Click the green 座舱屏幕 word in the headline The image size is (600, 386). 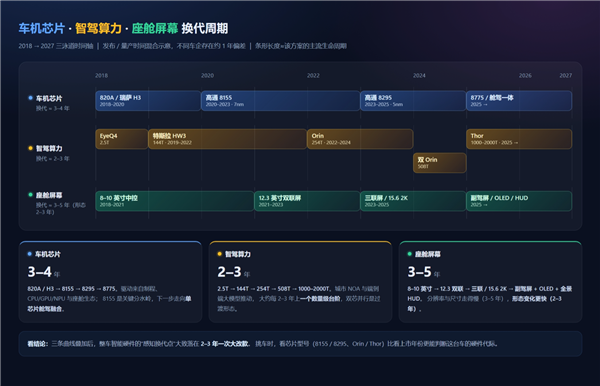click(x=155, y=28)
